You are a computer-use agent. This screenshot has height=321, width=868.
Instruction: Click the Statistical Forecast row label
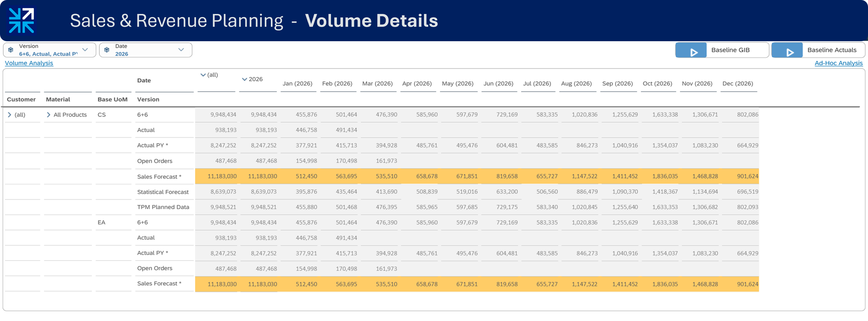coord(162,192)
